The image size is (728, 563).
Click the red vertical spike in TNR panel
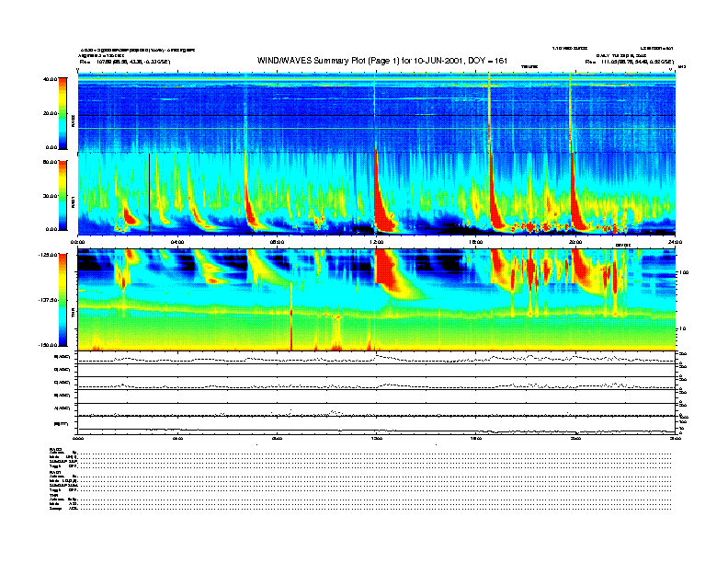tap(291, 316)
